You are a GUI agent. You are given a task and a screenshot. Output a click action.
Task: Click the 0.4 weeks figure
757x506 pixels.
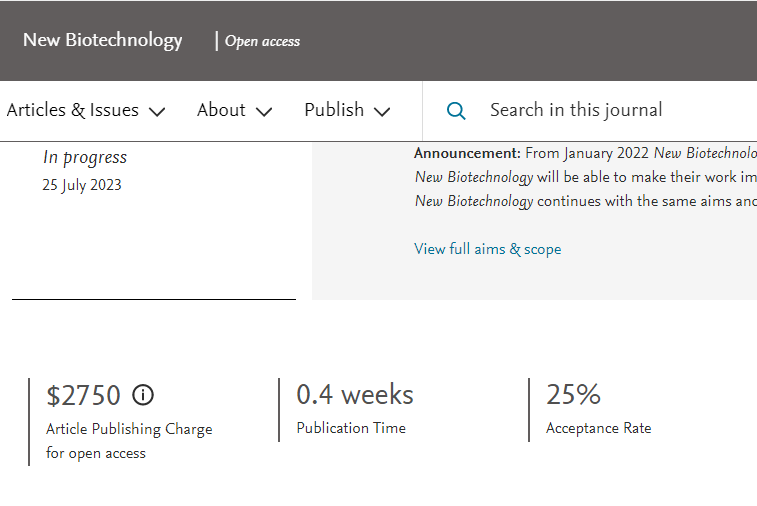[355, 395]
